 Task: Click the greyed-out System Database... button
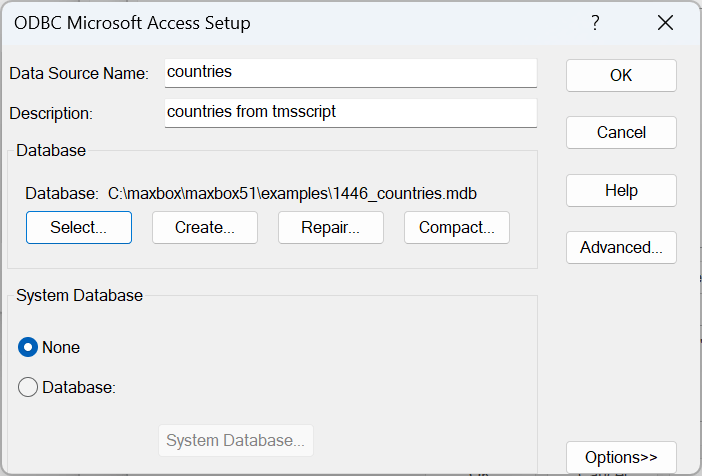tap(235, 441)
